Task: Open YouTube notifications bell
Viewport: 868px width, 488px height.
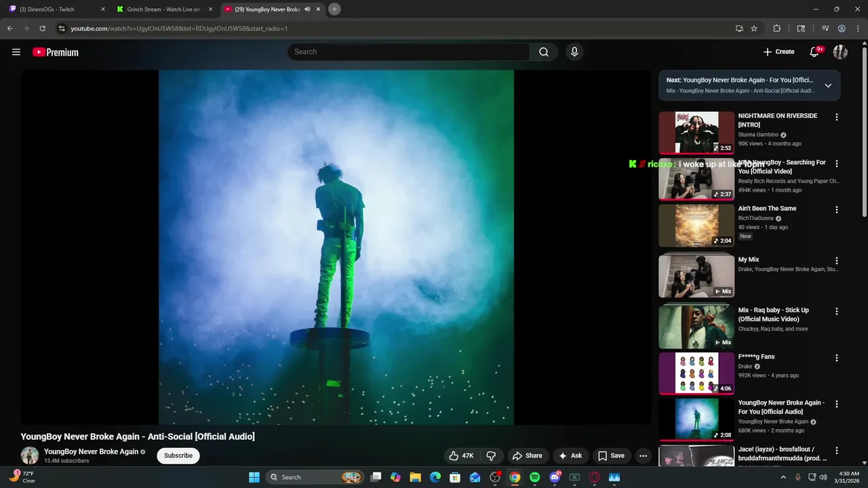Action: point(815,52)
